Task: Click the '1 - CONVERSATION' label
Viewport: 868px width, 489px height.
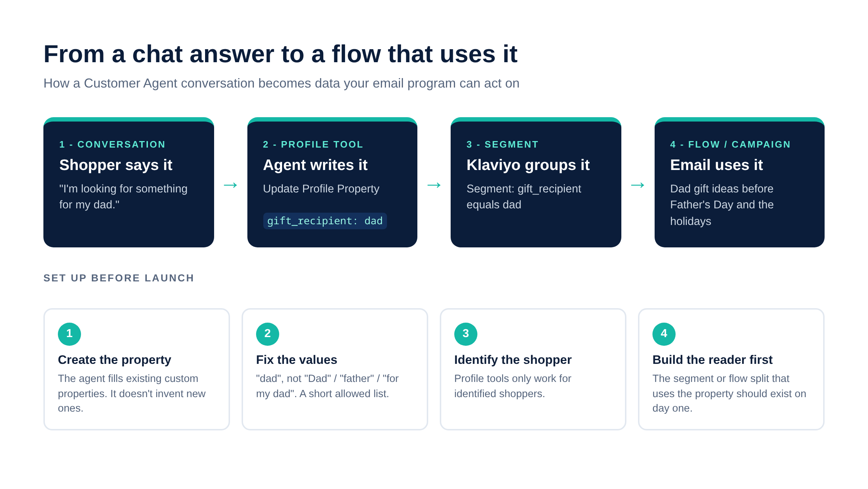Action: (x=112, y=144)
